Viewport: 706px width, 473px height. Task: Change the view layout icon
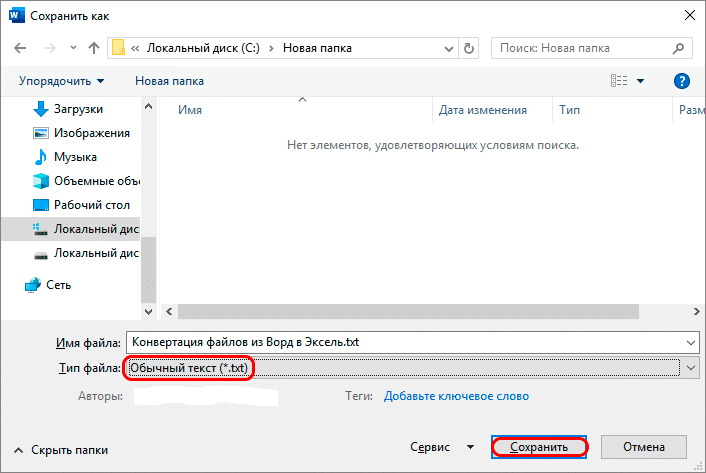tap(619, 81)
